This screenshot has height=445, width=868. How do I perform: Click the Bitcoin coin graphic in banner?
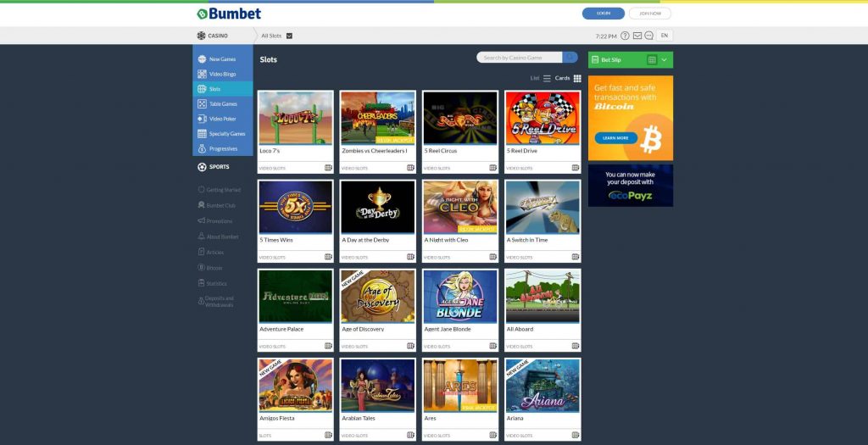[x=651, y=139]
